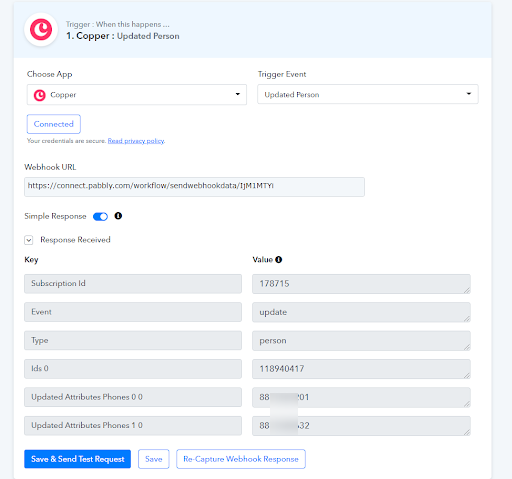Screen dimensions: 512x479
Task: Click the Key column heading
Action: coord(31,260)
